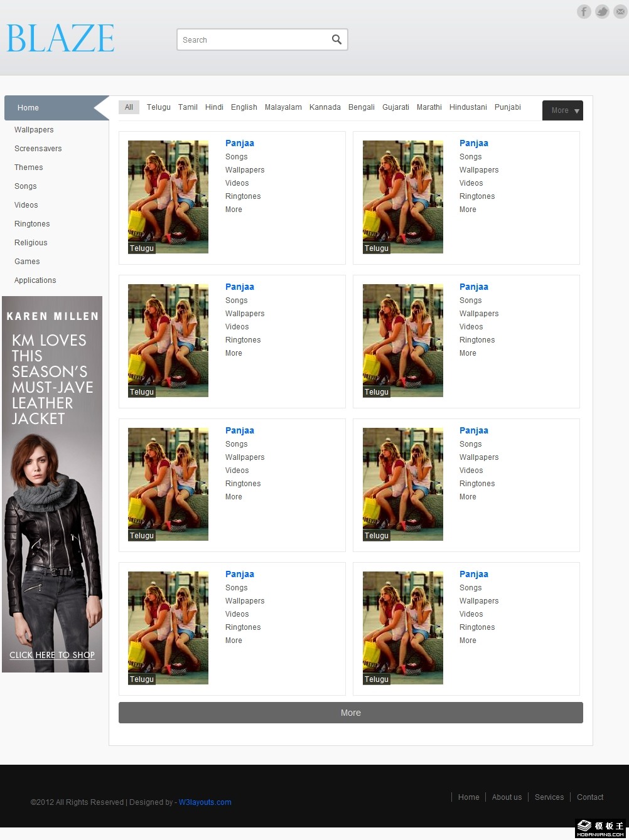Click the search magnifier icon
Screen dimensions: 629x840
336,40
